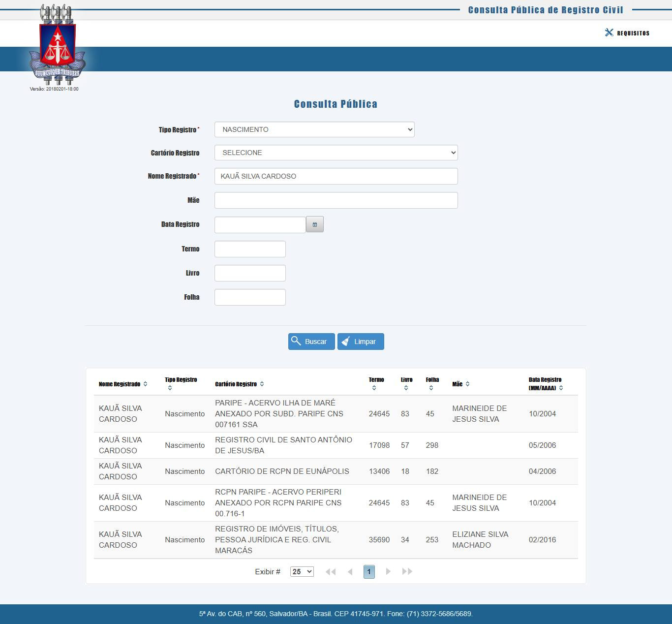
Task: Jump to the first results page icon
Action: [x=331, y=571]
